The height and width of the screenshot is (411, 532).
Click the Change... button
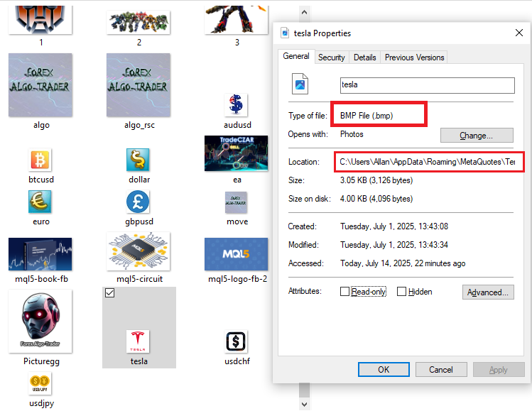pos(477,136)
